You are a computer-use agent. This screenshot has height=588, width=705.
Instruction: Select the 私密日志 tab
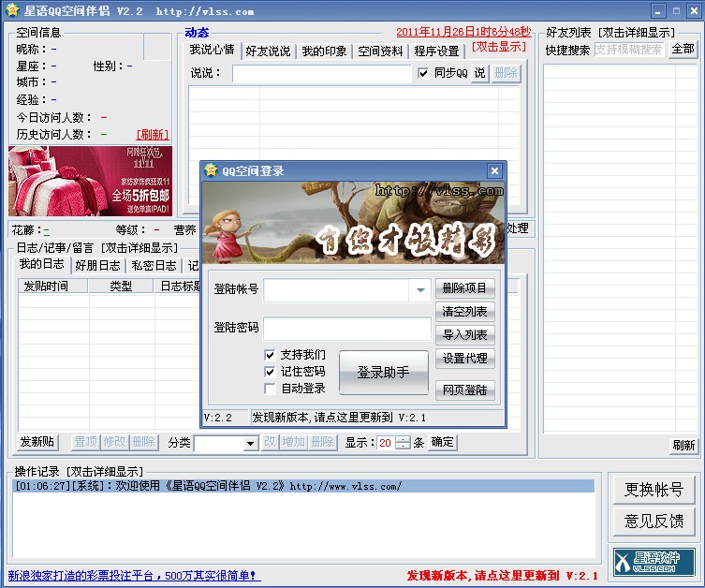[154, 266]
